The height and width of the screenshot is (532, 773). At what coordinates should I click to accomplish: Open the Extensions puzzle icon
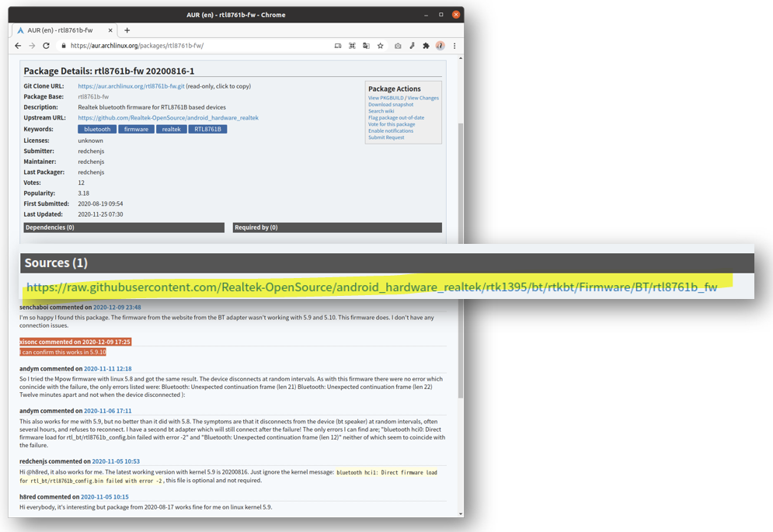tap(426, 46)
